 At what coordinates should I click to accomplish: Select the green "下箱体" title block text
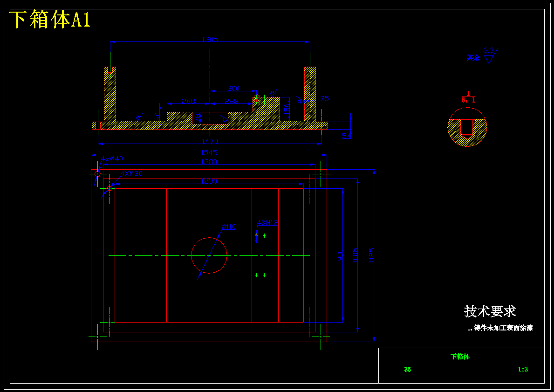(460, 357)
